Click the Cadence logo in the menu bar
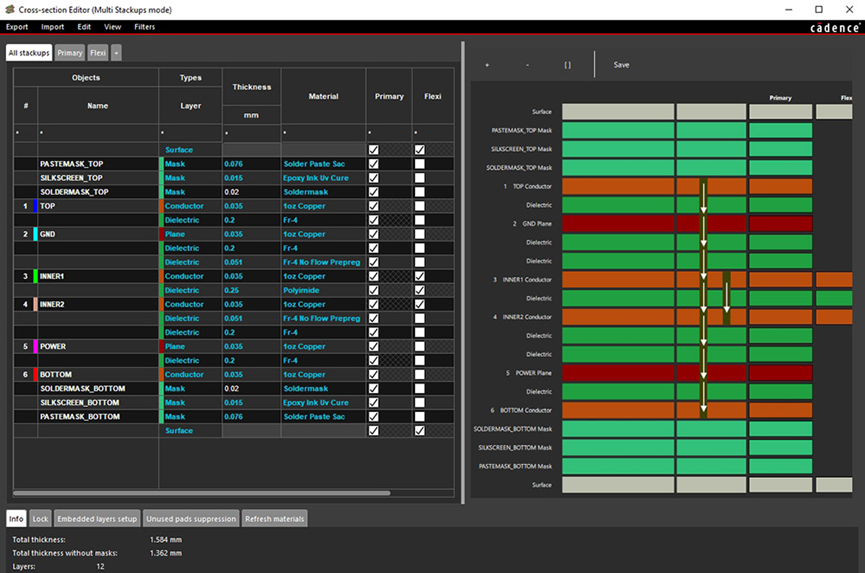The image size is (865, 573). [x=834, y=28]
